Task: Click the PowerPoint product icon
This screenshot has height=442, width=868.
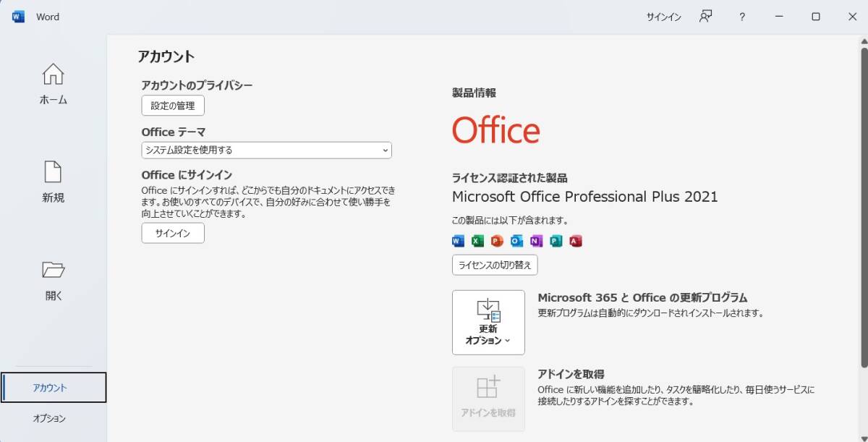Action: pyautogui.click(x=497, y=242)
